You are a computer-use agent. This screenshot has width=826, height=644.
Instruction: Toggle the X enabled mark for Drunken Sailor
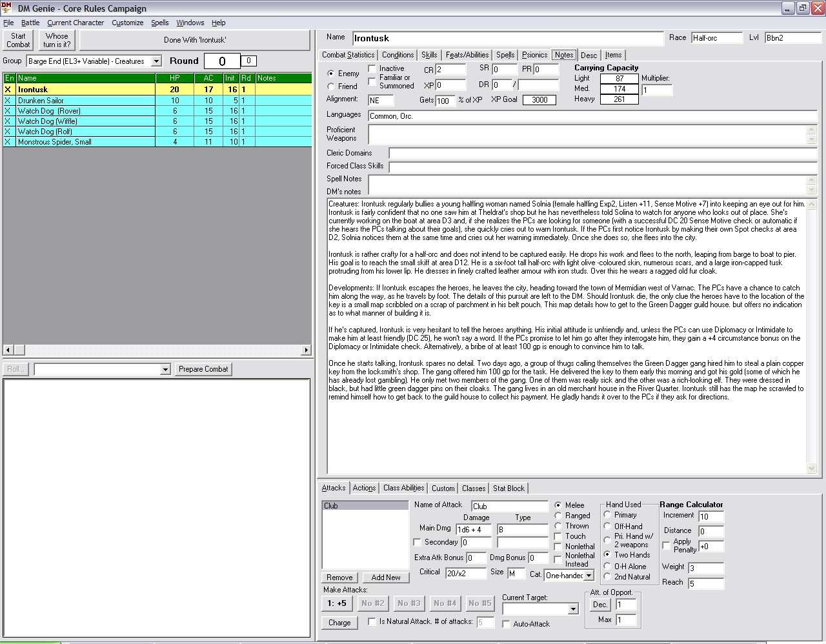click(x=8, y=101)
